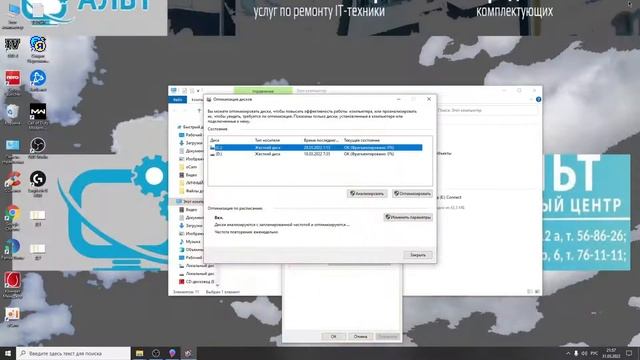This screenshot has height=360, width=640.
Task: Open the Call of Duty MW shortcut
Action: pyautogui.click(x=38, y=116)
